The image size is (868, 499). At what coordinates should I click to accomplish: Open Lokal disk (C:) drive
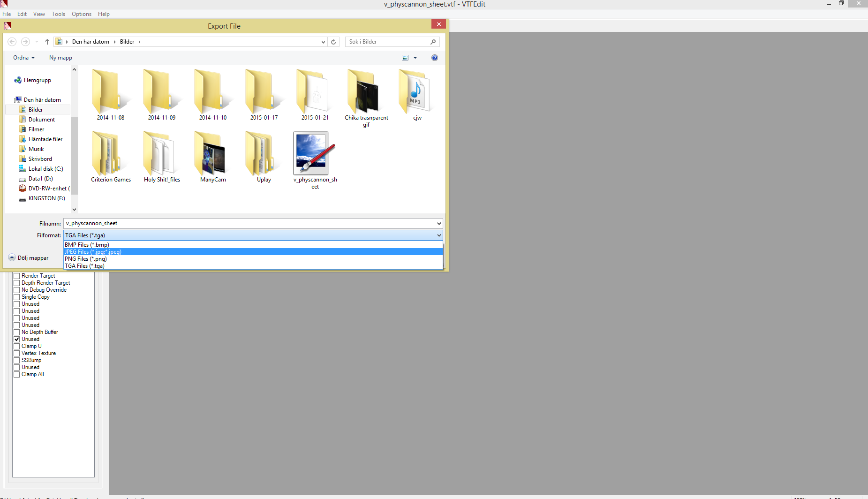click(x=41, y=169)
